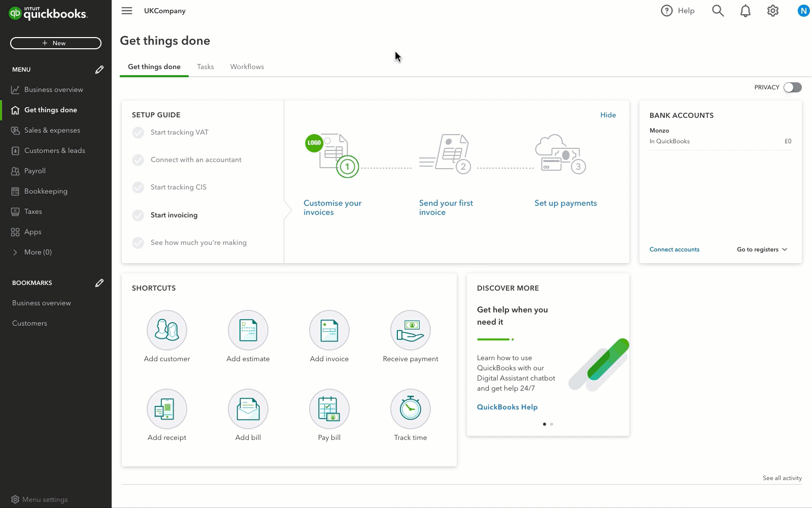Image resolution: width=812 pixels, height=508 pixels.
Task: Click the QuickBooks logo
Action: point(48,13)
